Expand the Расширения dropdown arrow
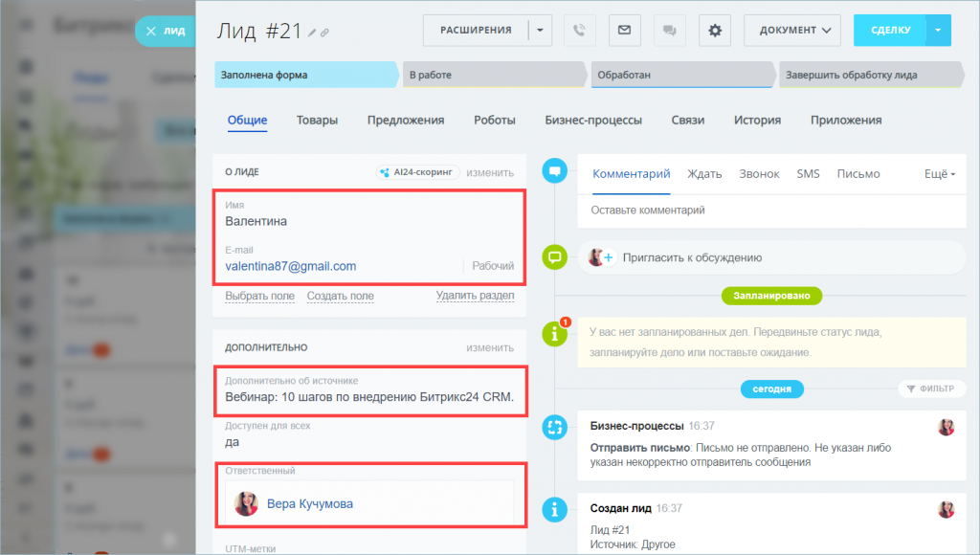Image resolution: width=980 pixels, height=555 pixels. point(541,31)
